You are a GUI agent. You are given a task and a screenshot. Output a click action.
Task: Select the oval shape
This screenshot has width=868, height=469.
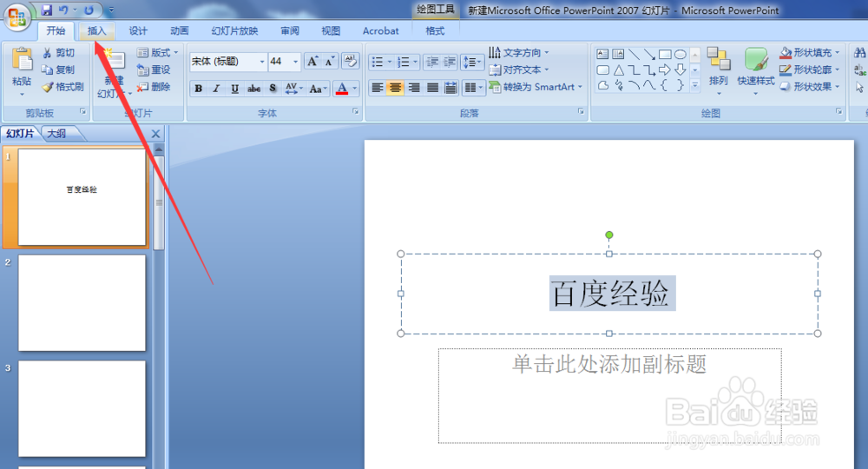pos(681,54)
